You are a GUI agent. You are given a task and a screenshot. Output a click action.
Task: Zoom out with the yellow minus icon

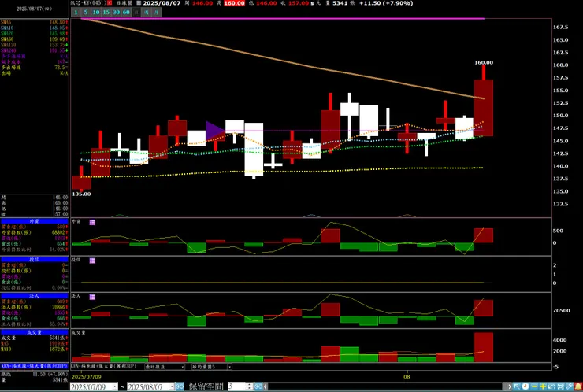pyautogui.click(x=534, y=386)
